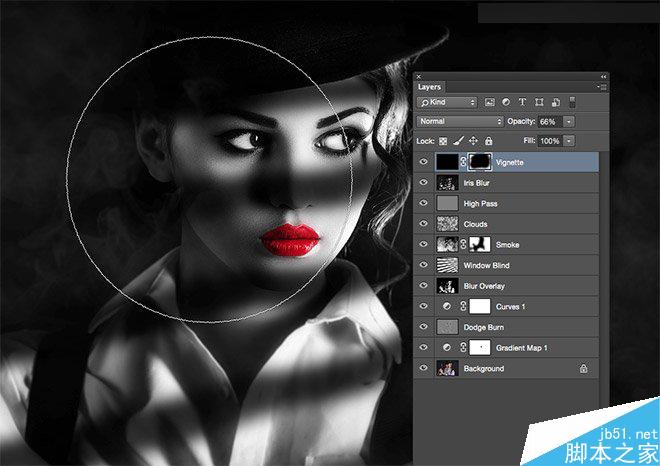Filter layers by shape icon
This screenshot has width=660, height=466.
coord(539,102)
